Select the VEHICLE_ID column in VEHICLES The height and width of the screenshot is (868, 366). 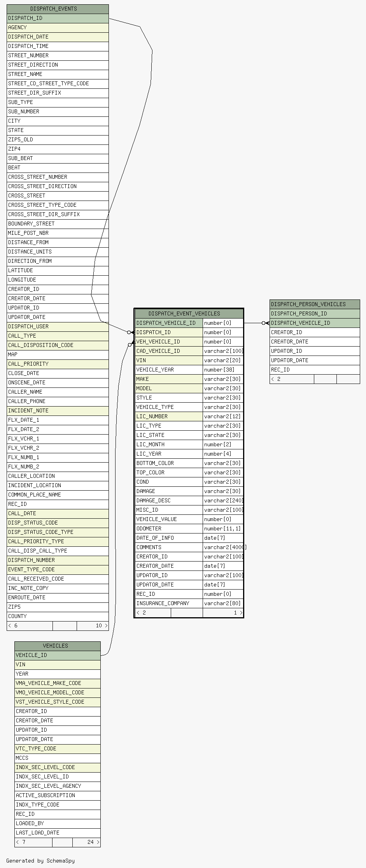[x=58, y=655]
